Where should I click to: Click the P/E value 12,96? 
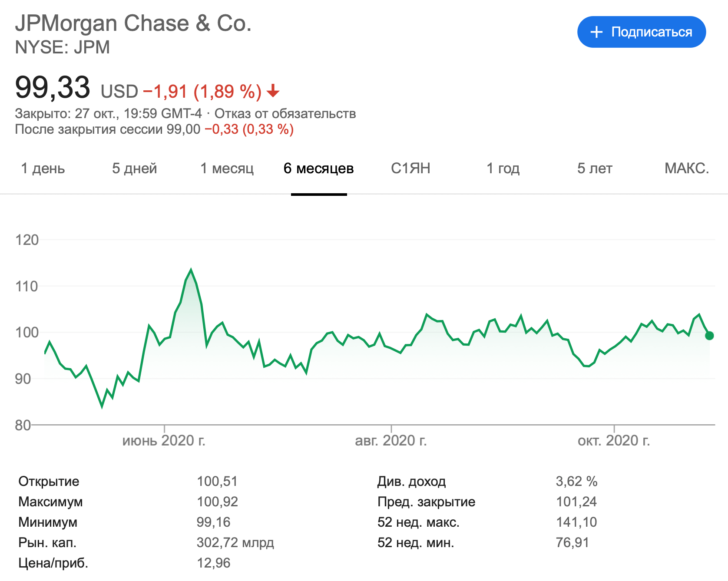point(213,563)
